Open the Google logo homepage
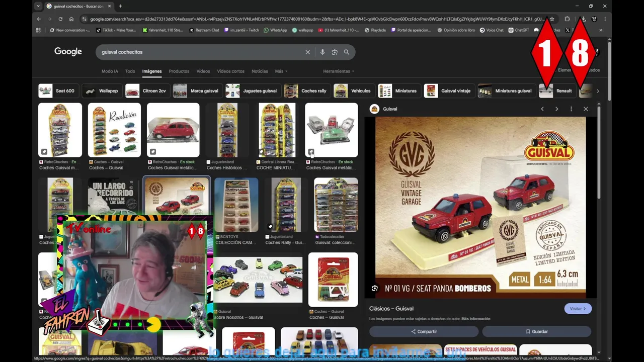644x362 pixels. [x=68, y=52]
